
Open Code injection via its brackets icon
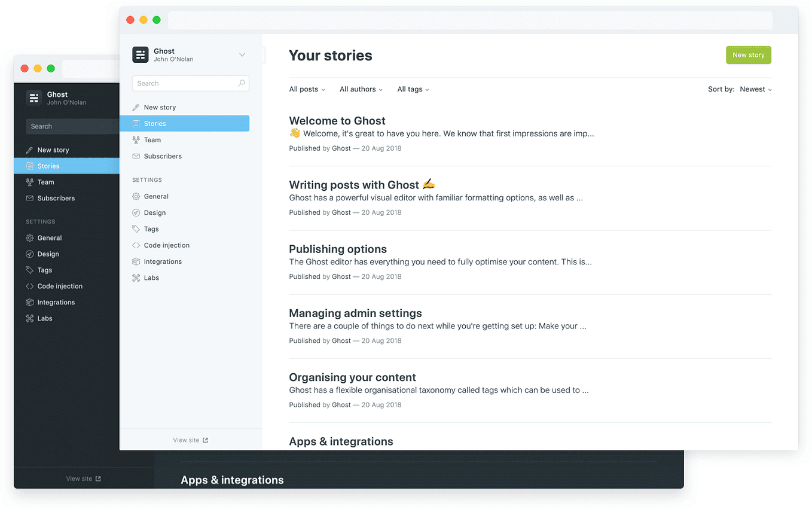pyautogui.click(x=136, y=245)
